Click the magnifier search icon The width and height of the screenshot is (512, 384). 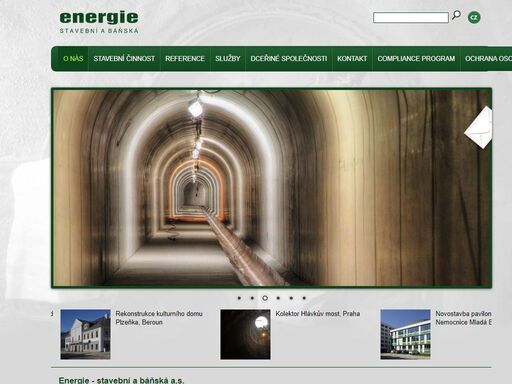(456, 15)
